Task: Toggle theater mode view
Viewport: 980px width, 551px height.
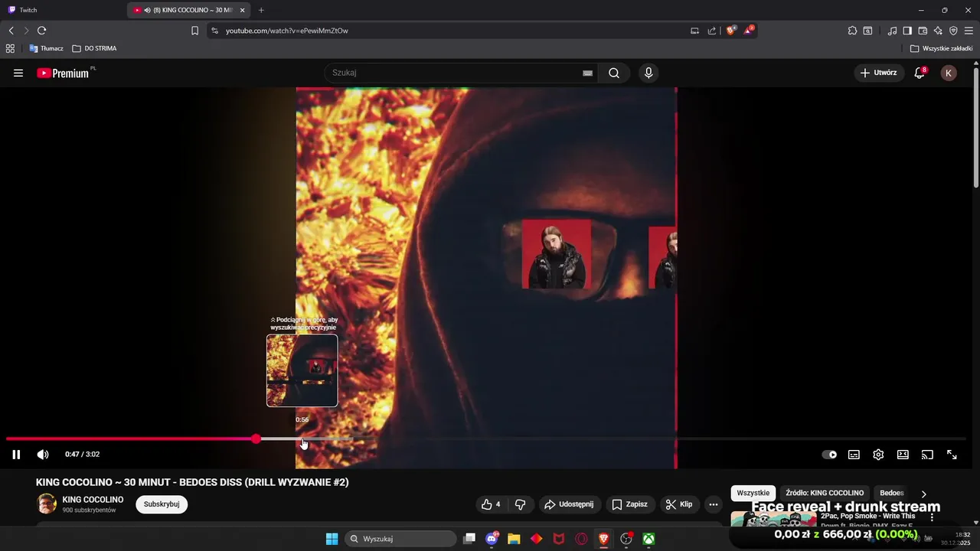Action: [903, 455]
